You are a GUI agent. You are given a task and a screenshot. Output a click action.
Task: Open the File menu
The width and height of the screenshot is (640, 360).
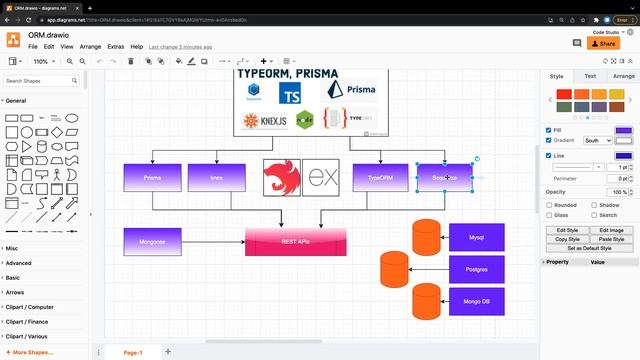[33, 47]
